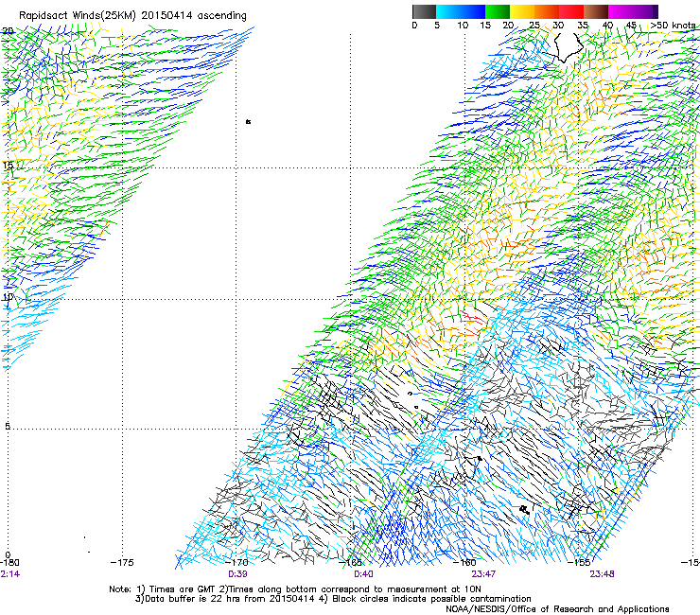Click the latitude label '5' on left axis
The width and height of the screenshot is (700, 615).
pyautogui.click(x=8, y=427)
